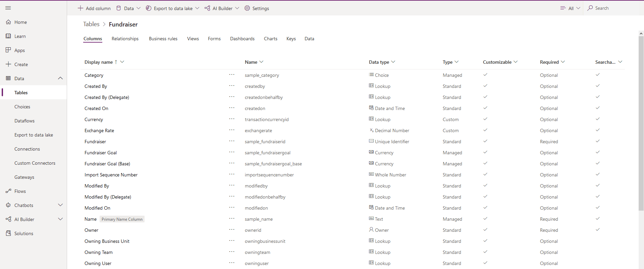644x269 pixels.
Task: Click the Flows icon in sidebar
Action: (8, 191)
